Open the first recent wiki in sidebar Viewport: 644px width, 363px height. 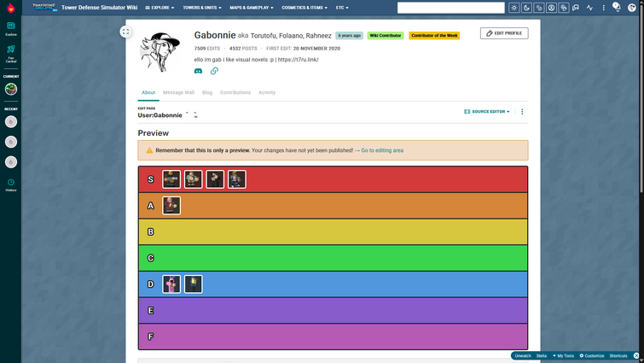coord(11,121)
